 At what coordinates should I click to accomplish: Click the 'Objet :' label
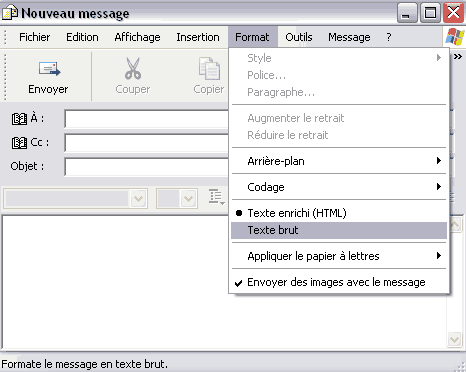(27, 166)
